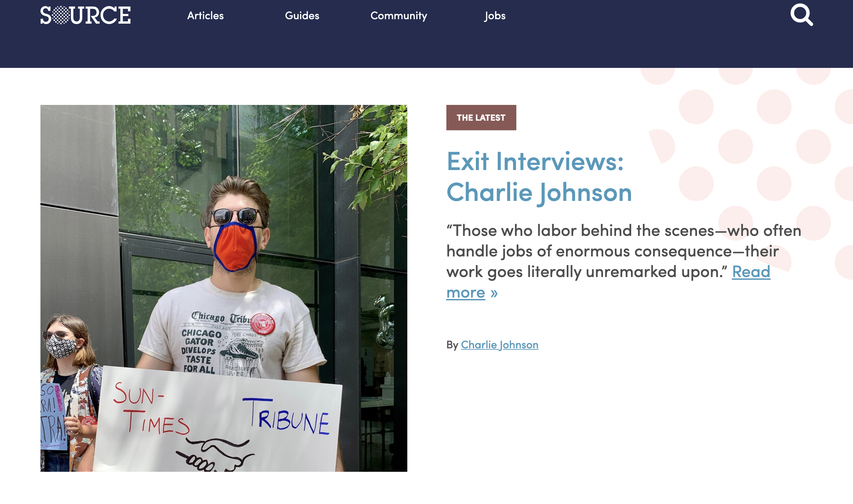Go to the Guides section

(x=302, y=15)
